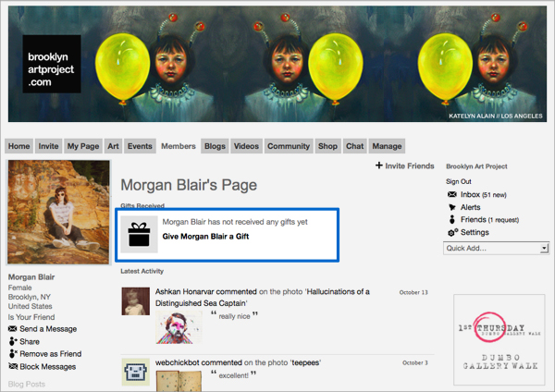Switch to My Page tab
This screenshot has height=392, width=555.
click(x=83, y=146)
